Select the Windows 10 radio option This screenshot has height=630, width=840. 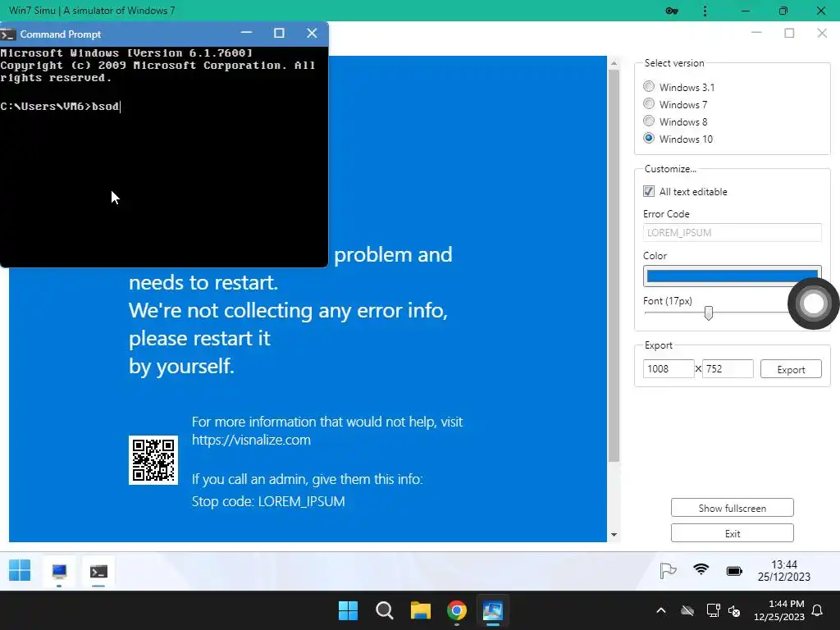click(649, 138)
